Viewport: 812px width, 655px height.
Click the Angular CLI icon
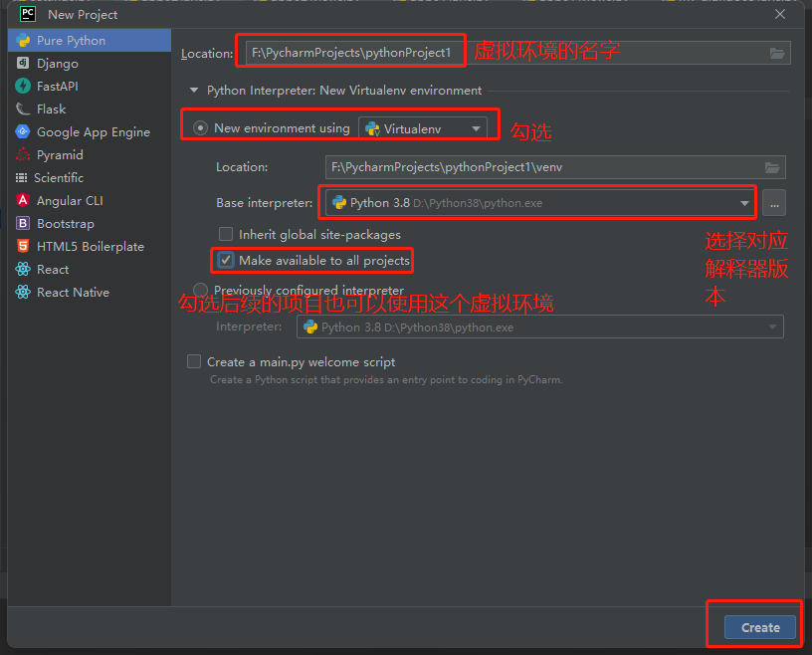point(23,200)
